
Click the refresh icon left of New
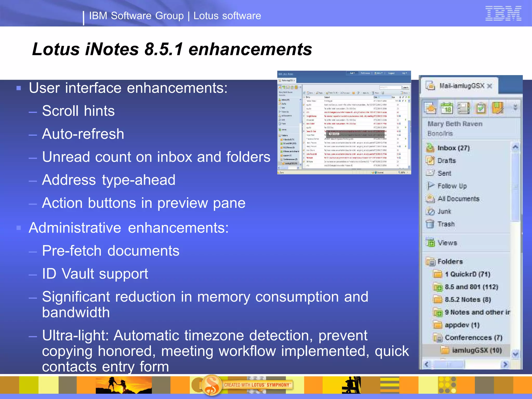pos(304,93)
